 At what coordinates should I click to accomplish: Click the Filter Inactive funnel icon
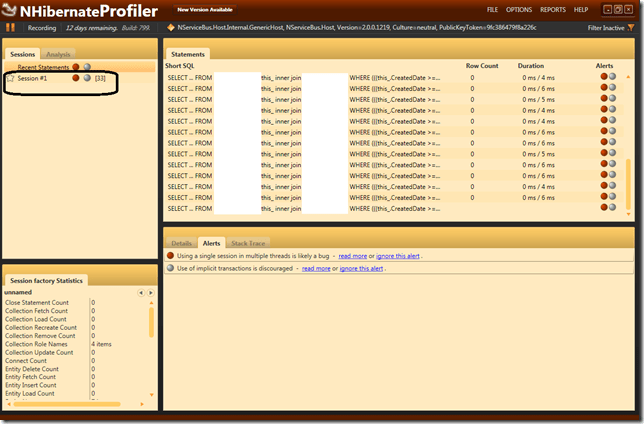(636, 28)
